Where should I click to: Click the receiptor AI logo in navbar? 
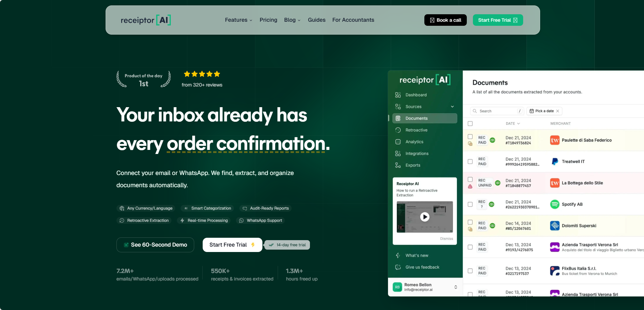coord(146,20)
